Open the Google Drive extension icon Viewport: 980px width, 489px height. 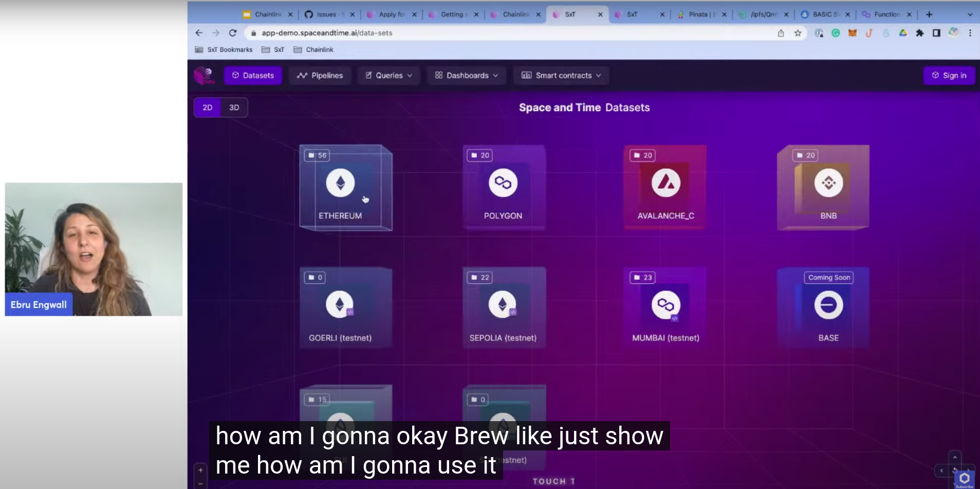903,33
